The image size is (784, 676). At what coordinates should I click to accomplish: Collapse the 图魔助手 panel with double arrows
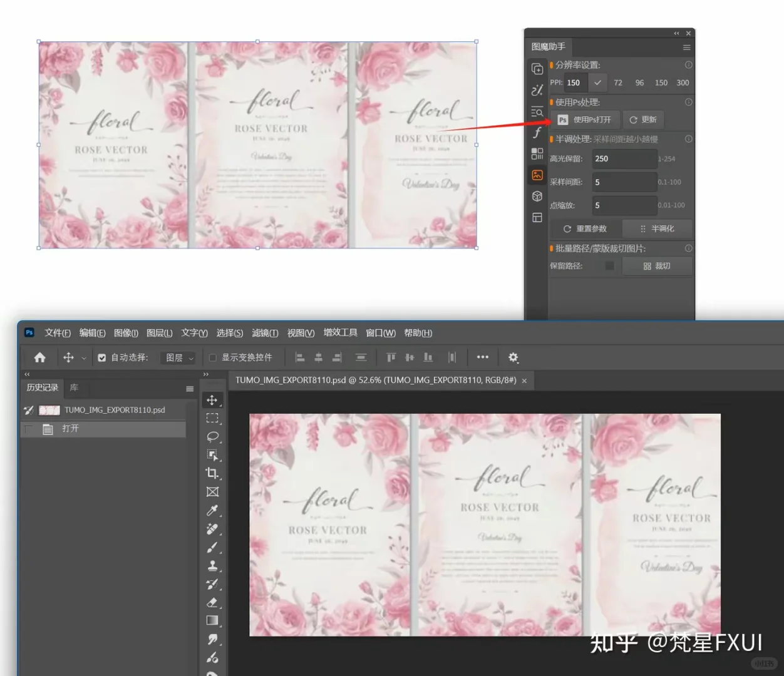pyautogui.click(x=676, y=33)
